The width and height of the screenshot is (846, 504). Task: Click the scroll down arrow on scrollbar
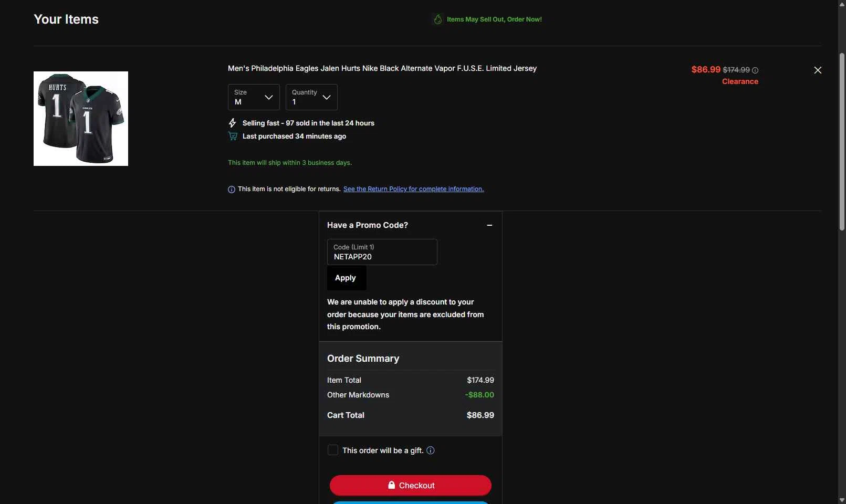tap(842, 500)
